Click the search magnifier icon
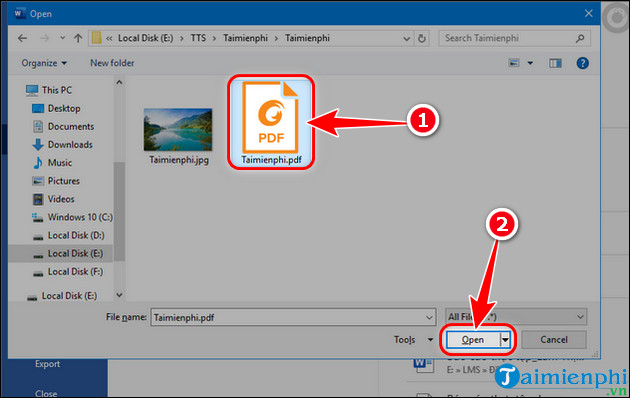The width and height of the screenshot is (630, 398). coord(580,38)
